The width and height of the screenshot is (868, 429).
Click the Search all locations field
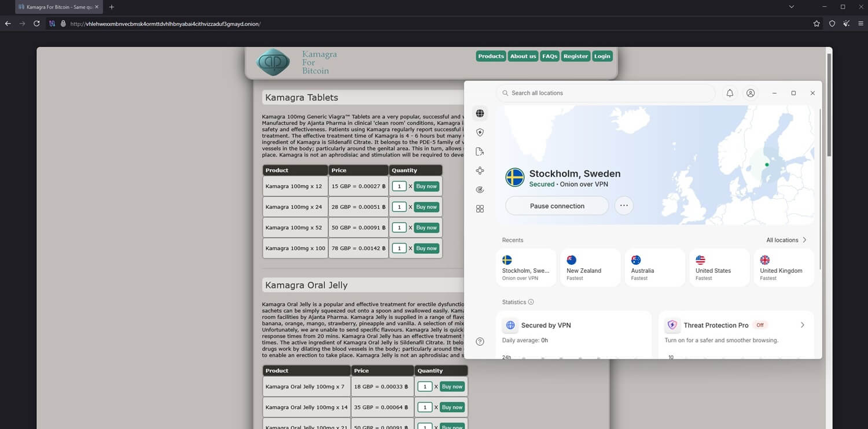(x=605, y=93)
